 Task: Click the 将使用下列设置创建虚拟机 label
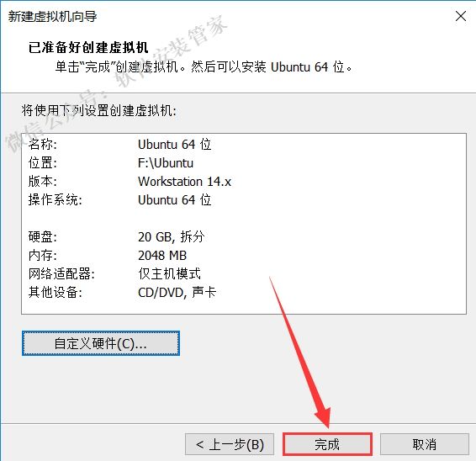tap(98, 110)
